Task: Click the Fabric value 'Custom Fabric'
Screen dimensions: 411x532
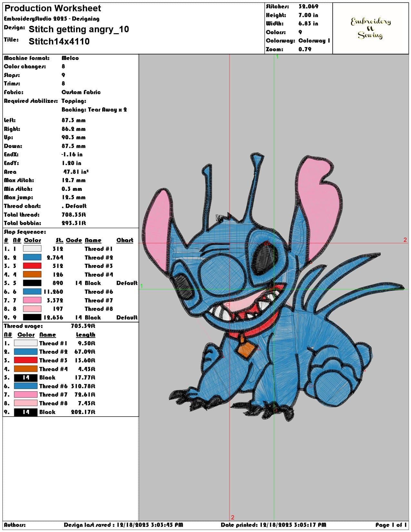Action: pyautogui.click(x=81, y=92)
